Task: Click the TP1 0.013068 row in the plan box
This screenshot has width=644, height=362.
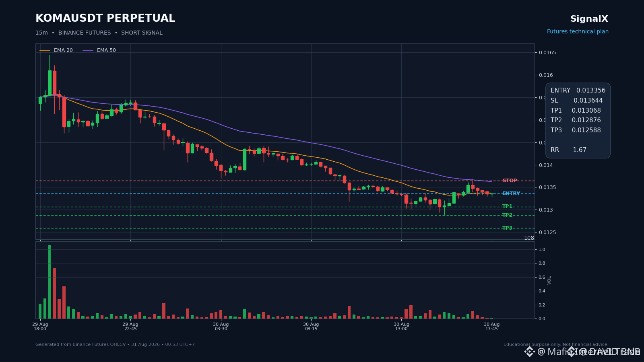Action: 576,111
